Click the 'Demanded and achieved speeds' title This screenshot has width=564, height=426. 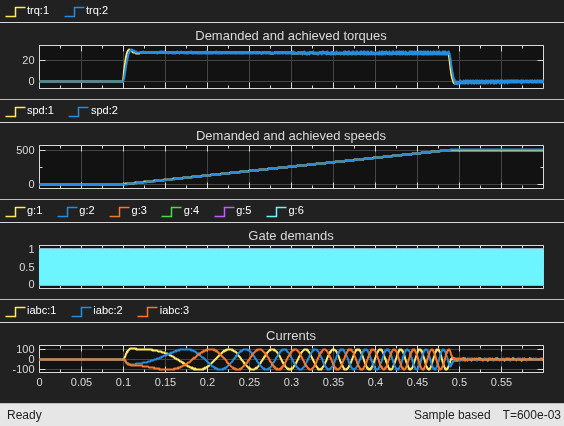[x=291, y=136]
